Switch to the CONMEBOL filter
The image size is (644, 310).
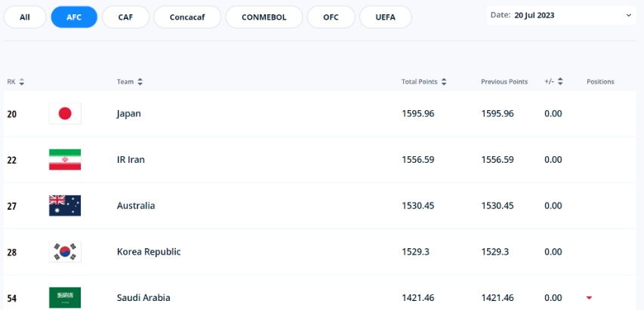coord(264,17)
